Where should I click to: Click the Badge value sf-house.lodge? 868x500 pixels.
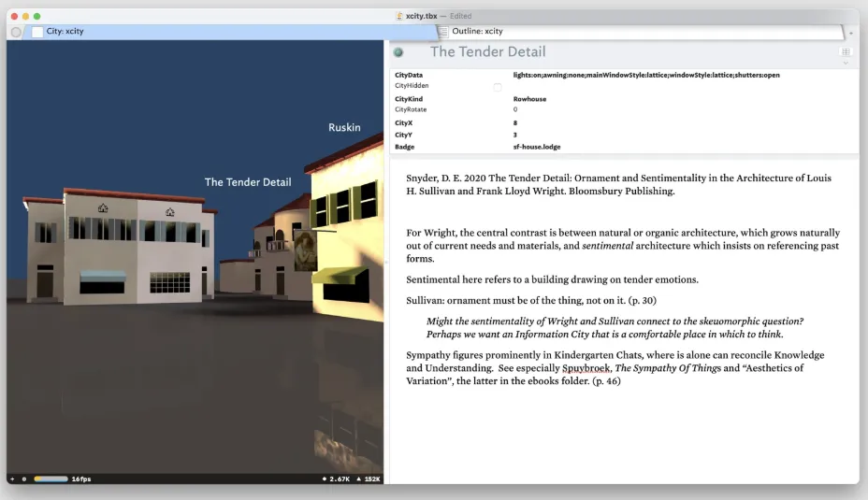(536, 147)
